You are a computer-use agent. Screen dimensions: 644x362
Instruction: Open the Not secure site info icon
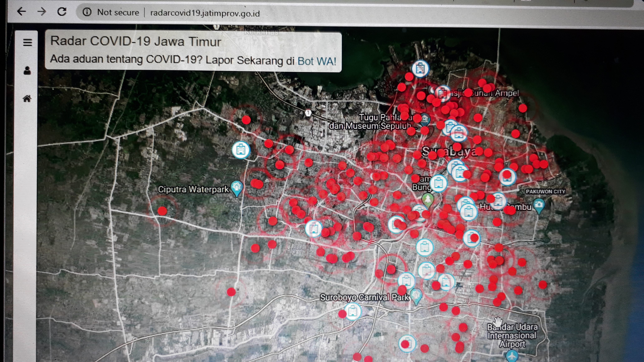coord(87,12)
